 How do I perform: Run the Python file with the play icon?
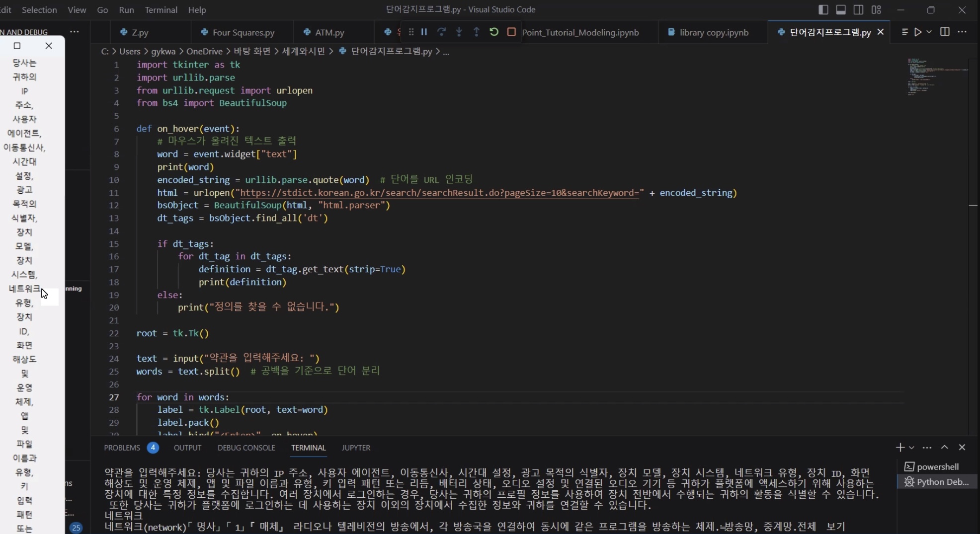click(918, 32)
